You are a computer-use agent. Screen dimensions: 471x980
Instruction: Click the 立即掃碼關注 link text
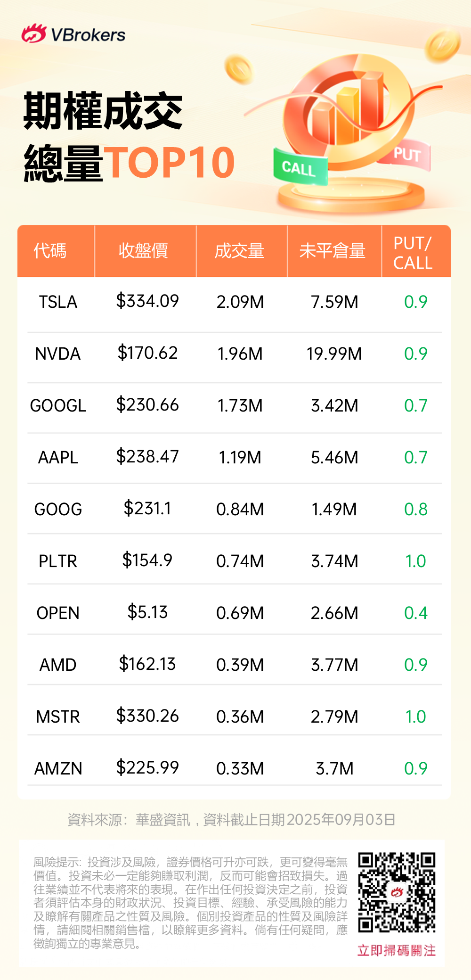pos(397,950)
